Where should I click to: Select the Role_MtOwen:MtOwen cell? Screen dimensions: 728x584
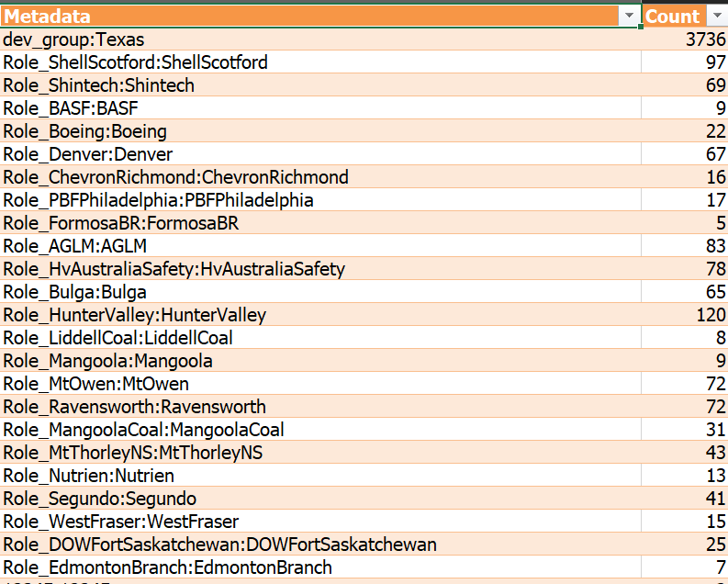pyautogui.click(x=320, y=384)
